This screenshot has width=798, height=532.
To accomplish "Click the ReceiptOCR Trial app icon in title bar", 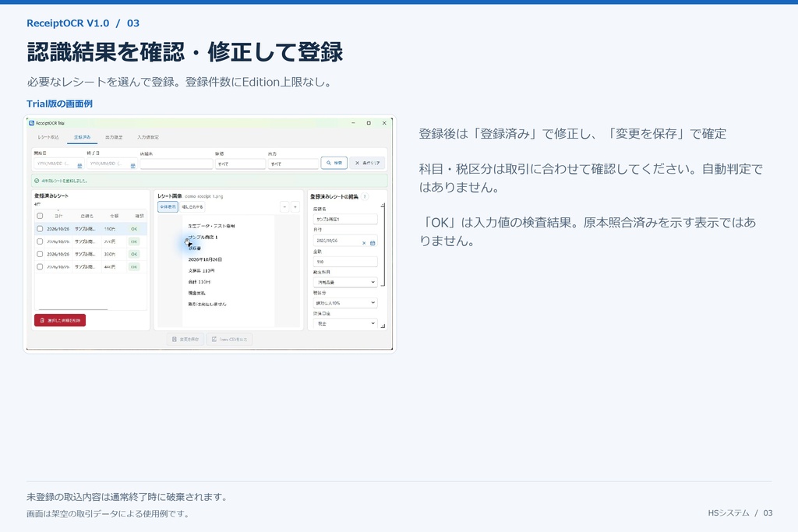I will pyautogui.click(x=31, y=123).
